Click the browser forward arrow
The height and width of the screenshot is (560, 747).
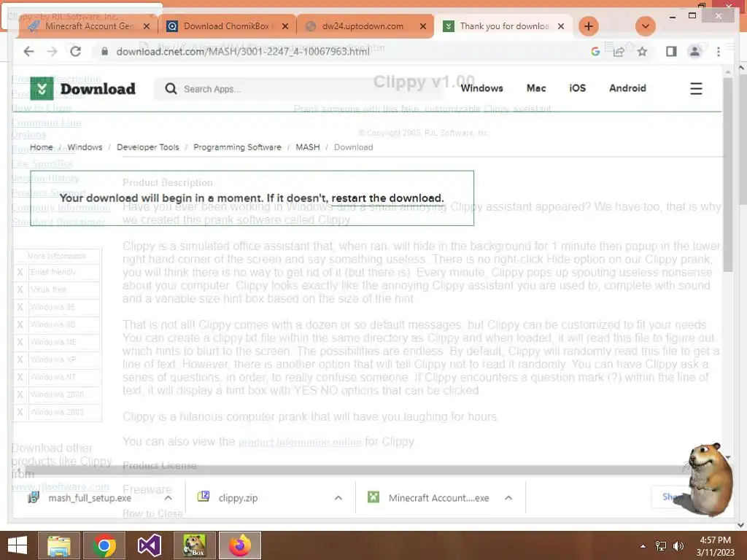[52, 52]
